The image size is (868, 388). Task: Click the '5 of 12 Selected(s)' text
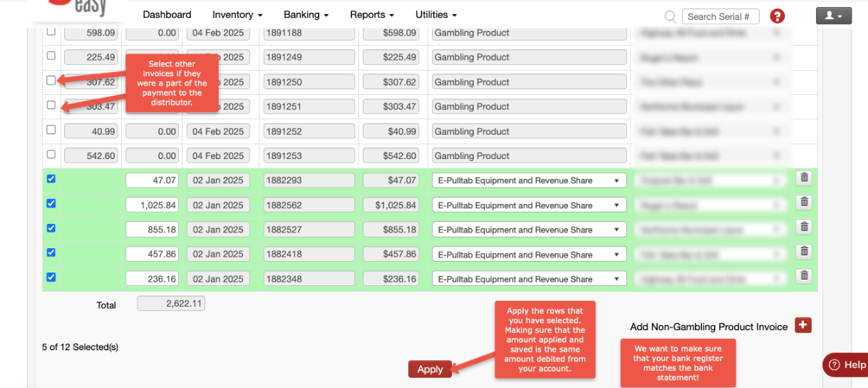[x=80, y=347]
